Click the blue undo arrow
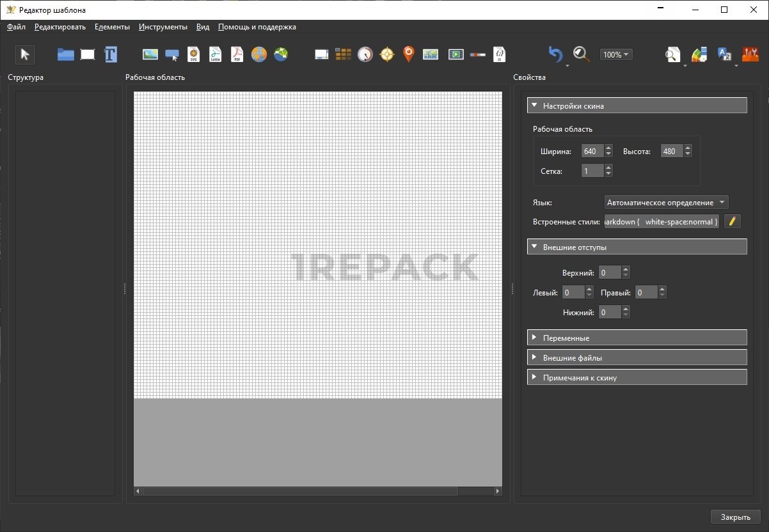Screen dimensions: 769x532 tap(556, 54)
